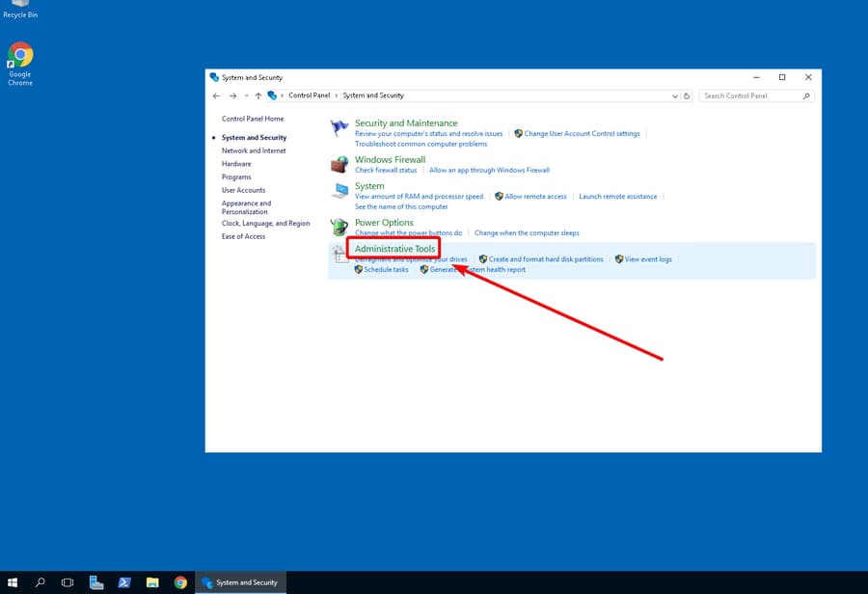Open the recent pages dropdown beside the forward arrow
868x594 pixels.
click(245, 94)
